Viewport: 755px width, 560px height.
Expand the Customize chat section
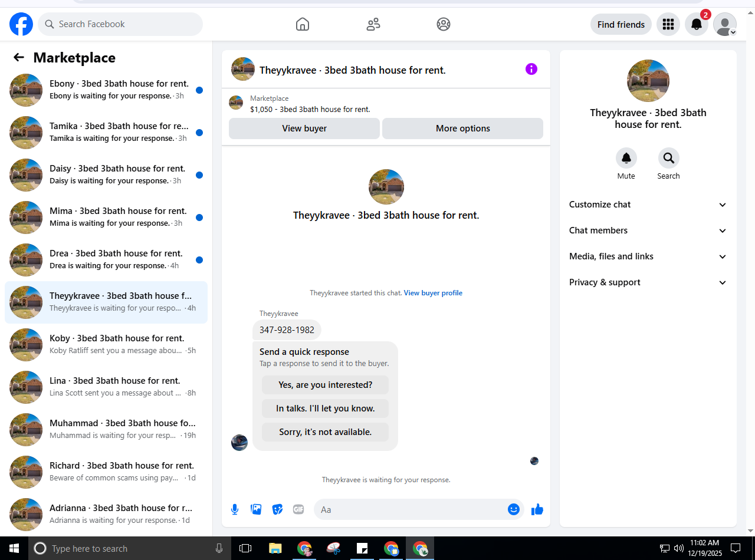(x=648, y=205)
